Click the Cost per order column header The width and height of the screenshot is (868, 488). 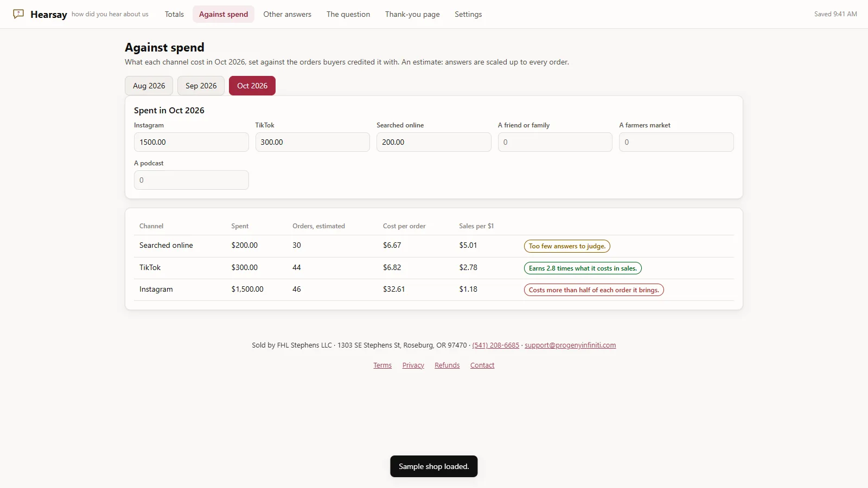click(x=404, y=226)
